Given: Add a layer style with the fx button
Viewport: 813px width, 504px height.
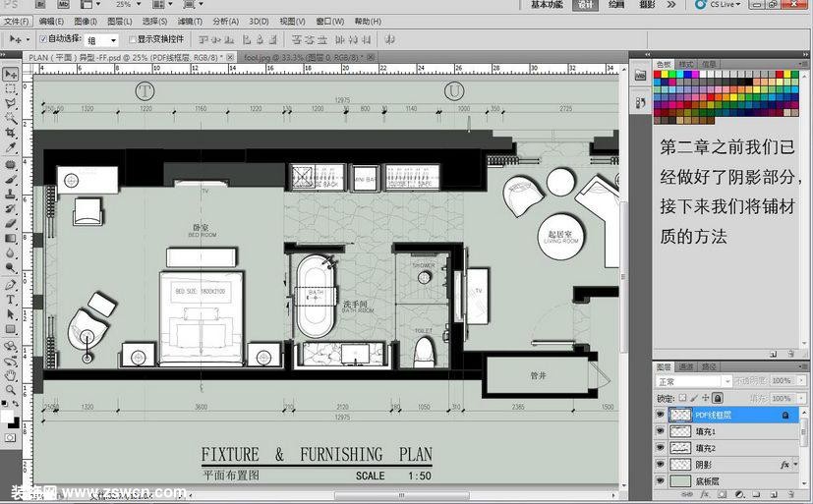Looking at the screenshot, I should (705, 495).
